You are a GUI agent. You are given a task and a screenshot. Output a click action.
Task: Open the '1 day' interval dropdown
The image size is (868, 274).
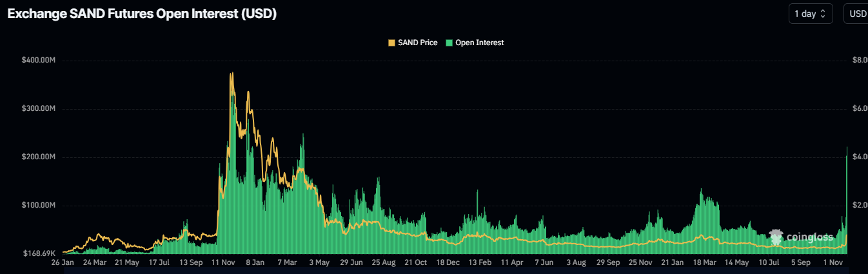click(811, 14)
